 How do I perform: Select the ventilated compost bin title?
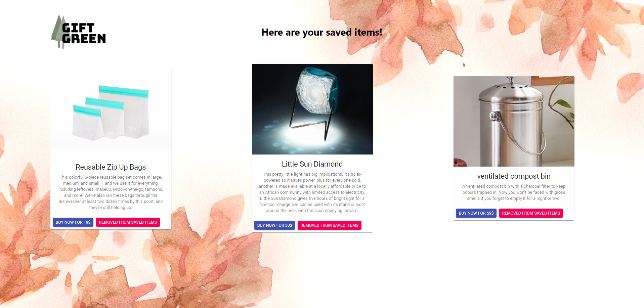(x=514, y=176)
